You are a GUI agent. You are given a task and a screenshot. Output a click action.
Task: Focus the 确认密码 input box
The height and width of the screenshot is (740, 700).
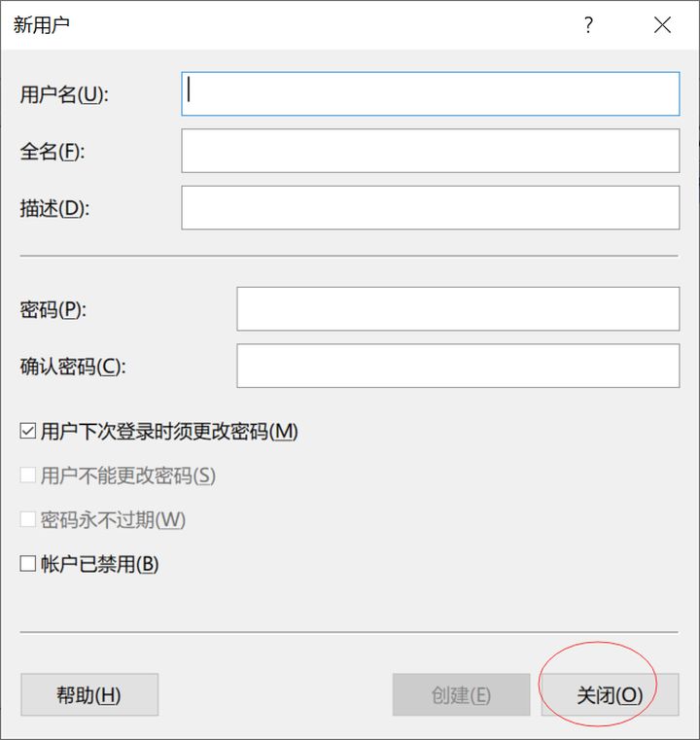457,366
